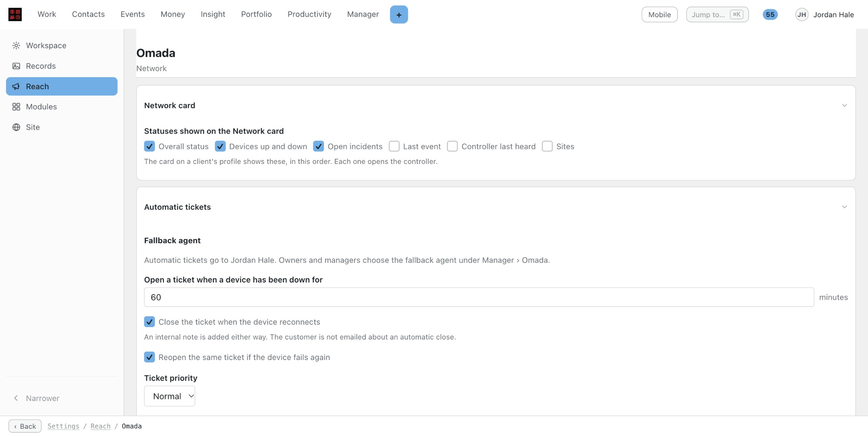This screenshot has height=436, width=868.
Task: Follow the Reach breadcrumb link
Action: [x=100, y=426]
